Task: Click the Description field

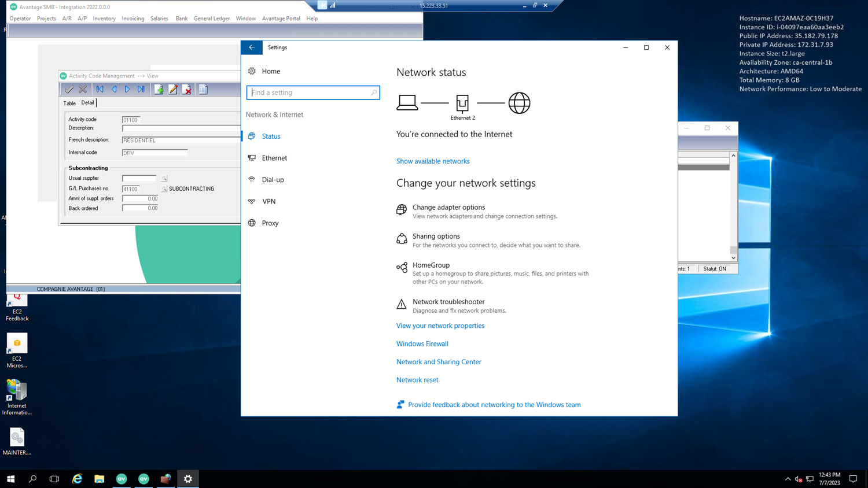Action: point(181,128)
